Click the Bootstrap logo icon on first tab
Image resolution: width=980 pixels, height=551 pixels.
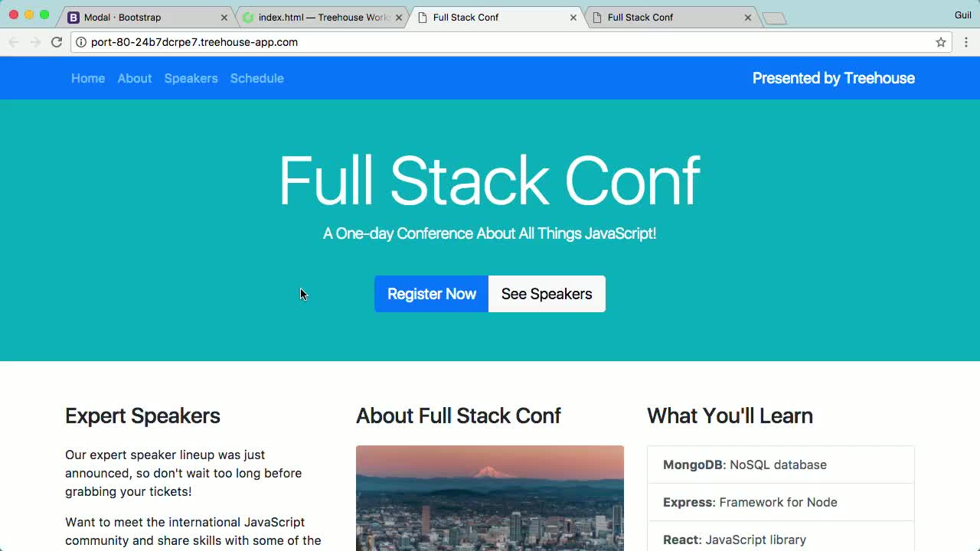tap(73, 17)
